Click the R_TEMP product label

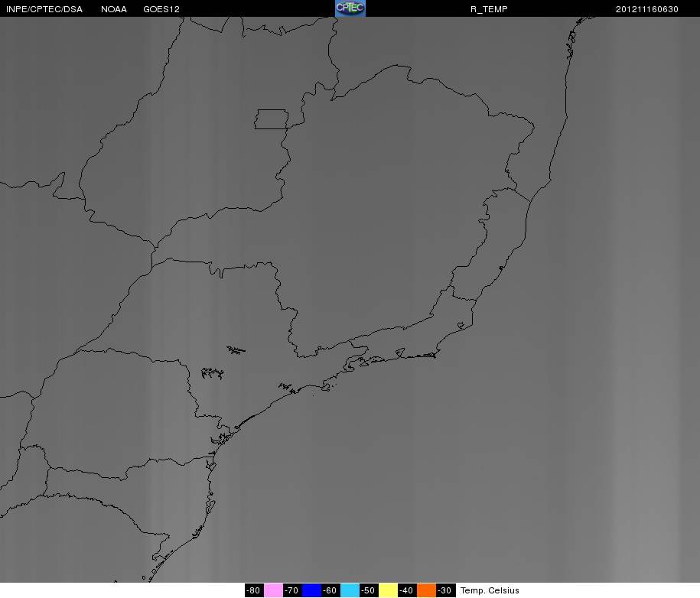point(489,9)
